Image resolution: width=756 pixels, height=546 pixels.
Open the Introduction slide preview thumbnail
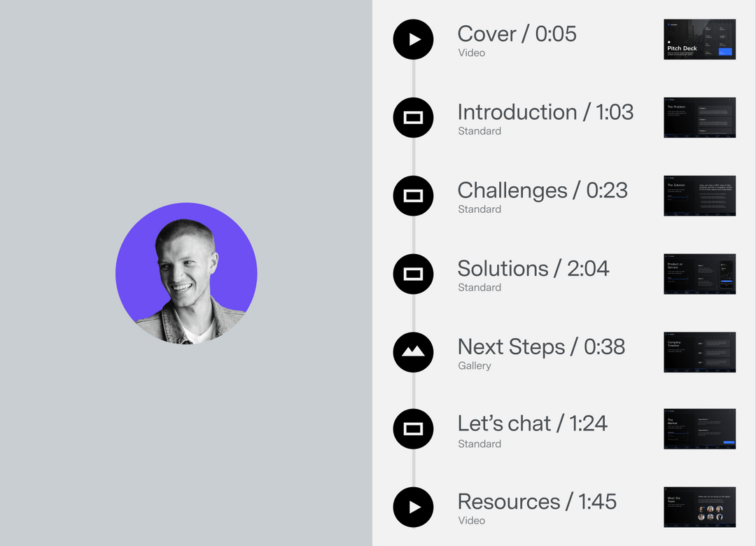699,118
